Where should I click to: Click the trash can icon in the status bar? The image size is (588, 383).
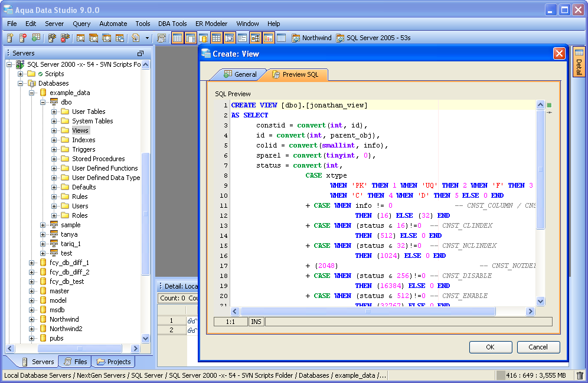[x=580, y=375]
